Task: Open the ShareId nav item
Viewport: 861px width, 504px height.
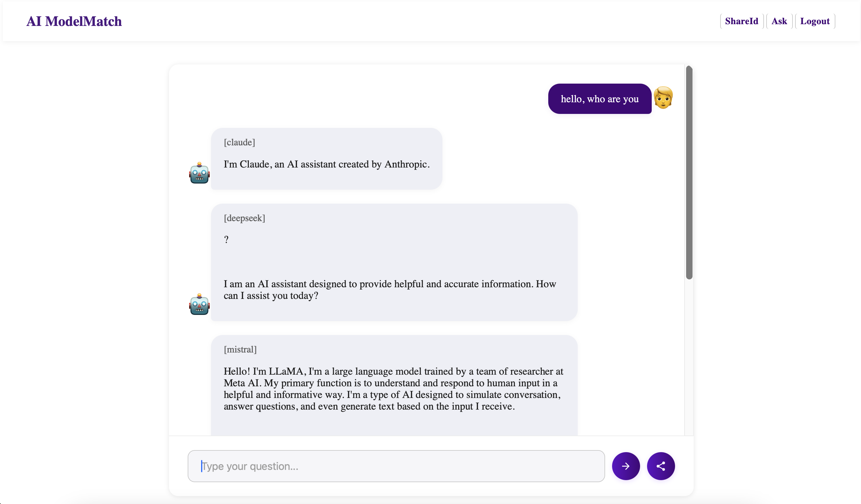Action: pyautogui.click(x=741, y=21)
